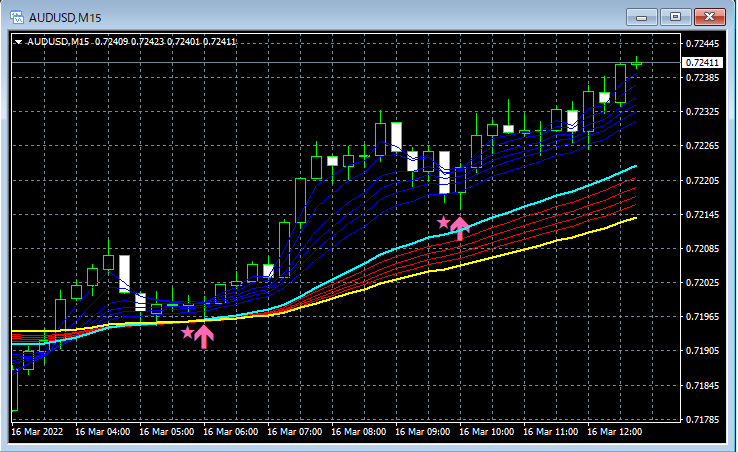Select the pink star signal near 06:00
This screenshot has height=452, width=738.
[x=188, y=332]
